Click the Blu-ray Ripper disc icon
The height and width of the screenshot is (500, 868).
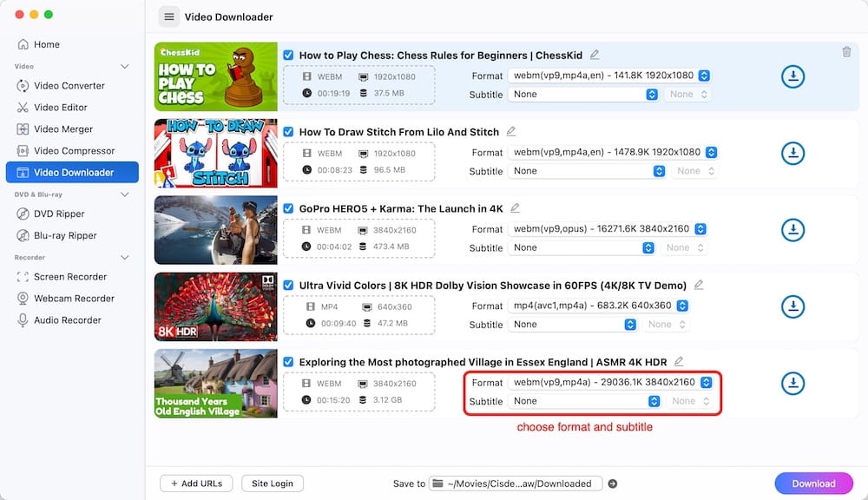pos(23,235)
